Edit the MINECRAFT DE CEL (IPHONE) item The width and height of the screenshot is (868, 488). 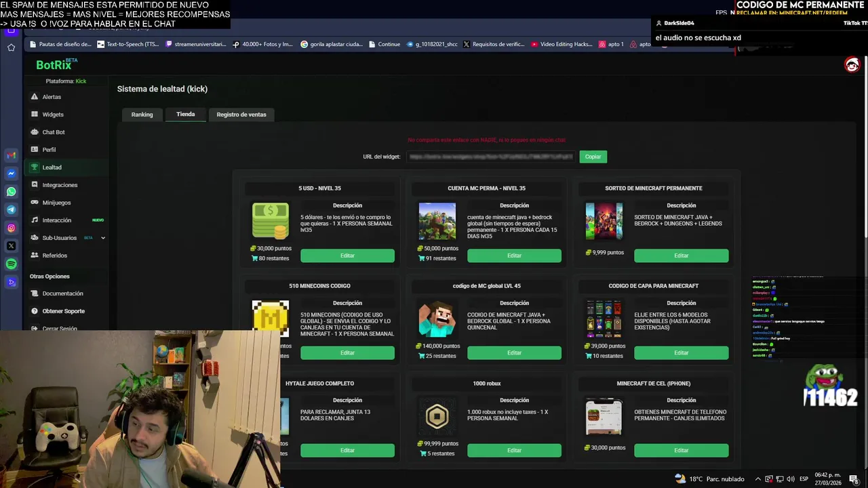[x=682, y=450]
